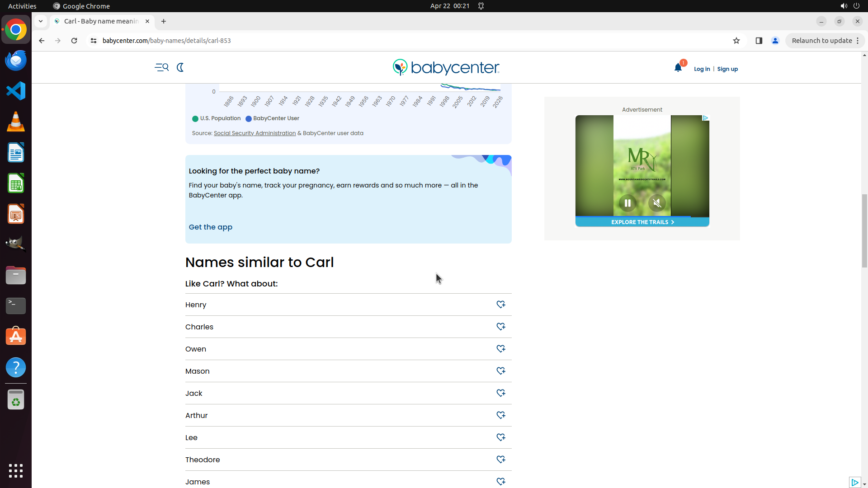Add Henry to favorites heart

[500, 305]
